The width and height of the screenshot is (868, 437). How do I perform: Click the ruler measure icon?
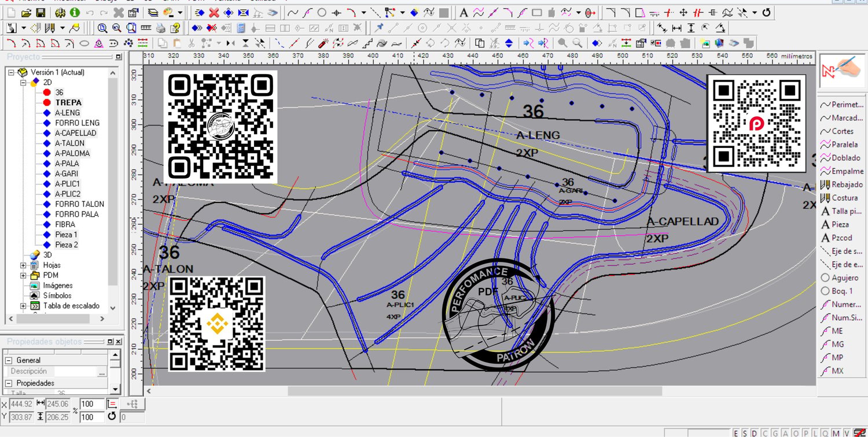(x=146, y=28)
